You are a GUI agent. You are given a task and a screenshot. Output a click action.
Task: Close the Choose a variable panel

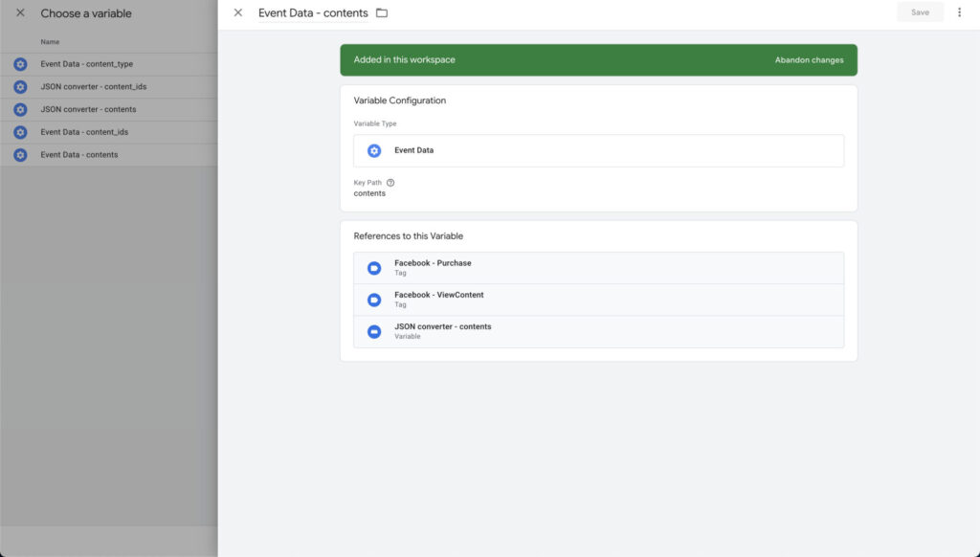pyautogui.click(x=20, y=13)
